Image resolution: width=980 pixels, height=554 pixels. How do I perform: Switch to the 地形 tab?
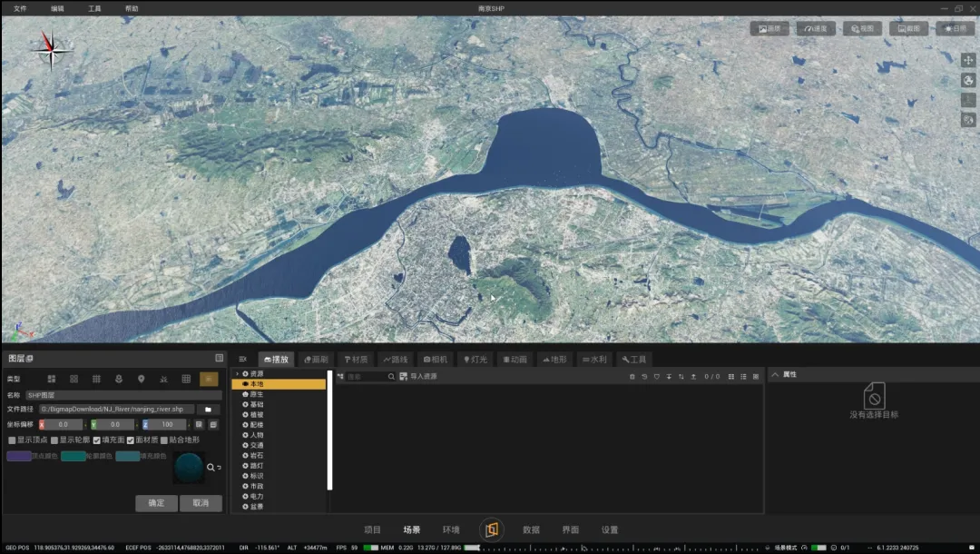[x=554, y=360]
